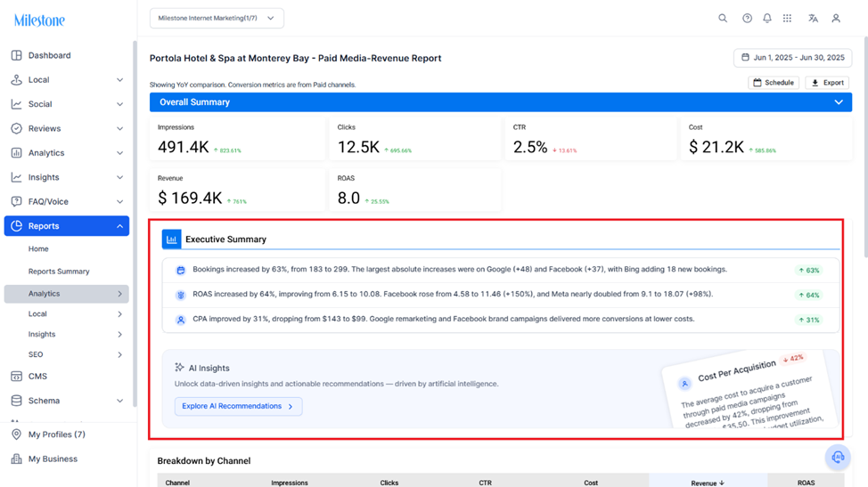Click the bookings calendar icon in summary
Screen dimensions: 868x487
point(181,271)
